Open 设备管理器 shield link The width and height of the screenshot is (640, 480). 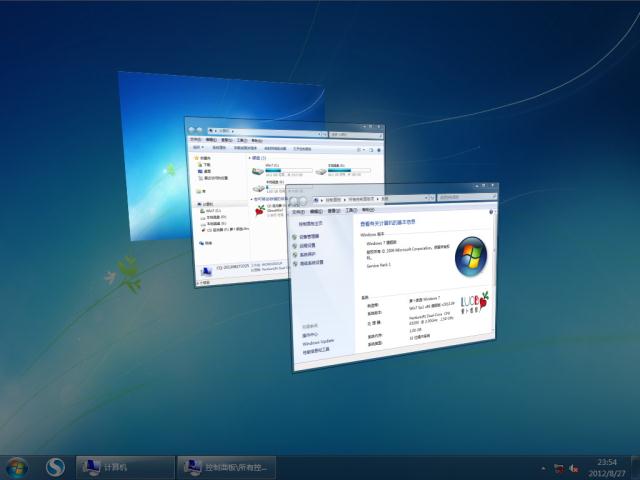click(x=306, y=236)
